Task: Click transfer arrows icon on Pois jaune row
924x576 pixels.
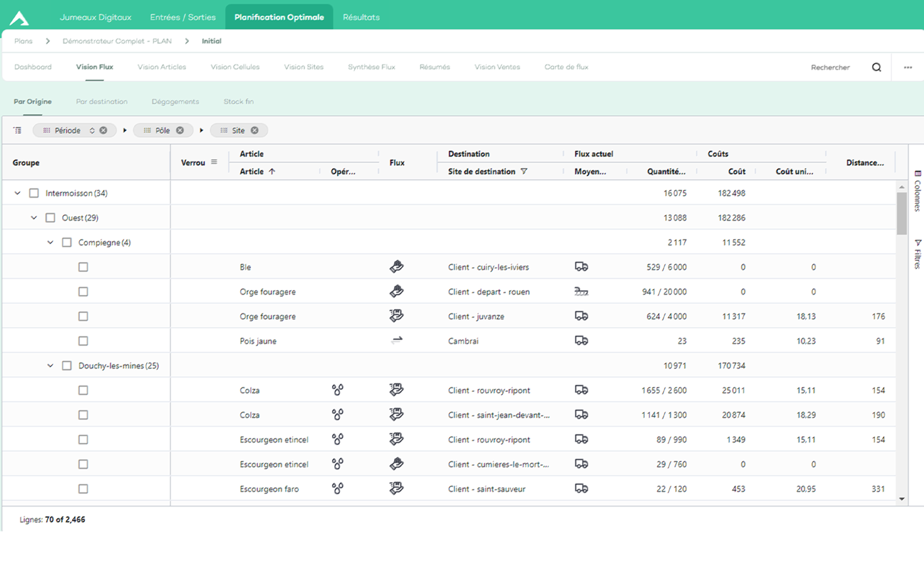Action: click(x=396, y=341)
